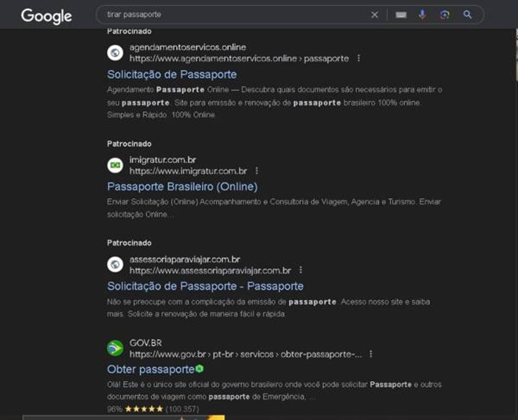518x420 pixels.
Task: Click the assessoriaparaviajar.com.br globe favicon
Action: [x=115, y=264]
